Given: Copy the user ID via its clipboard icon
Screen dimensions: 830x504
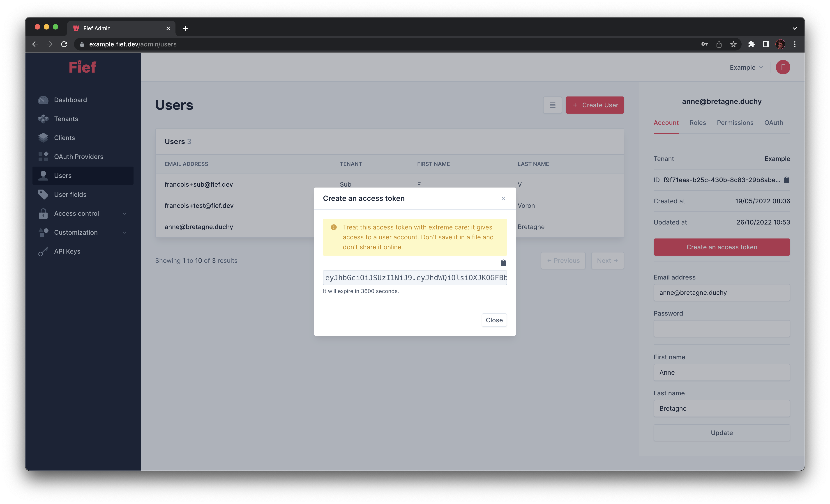Looking at the screenshot, I should click(x=787, y=180).
